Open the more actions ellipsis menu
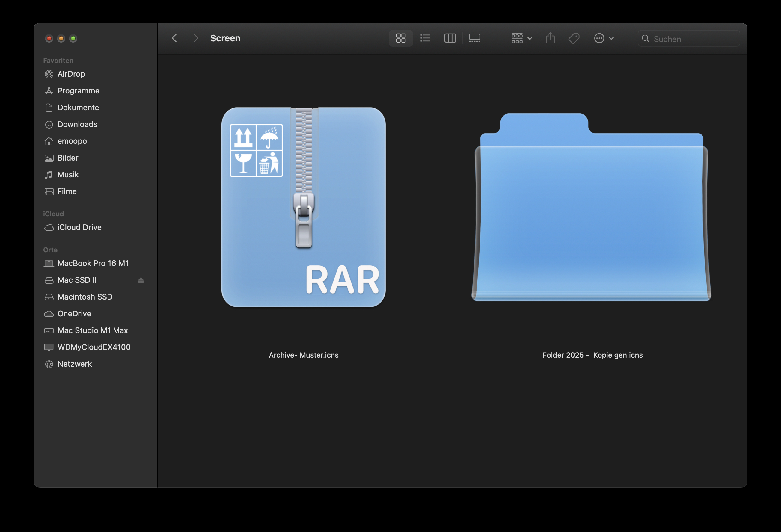Image resolution: width=781 pixels, height=532 pixels. (x=599, y=38)
